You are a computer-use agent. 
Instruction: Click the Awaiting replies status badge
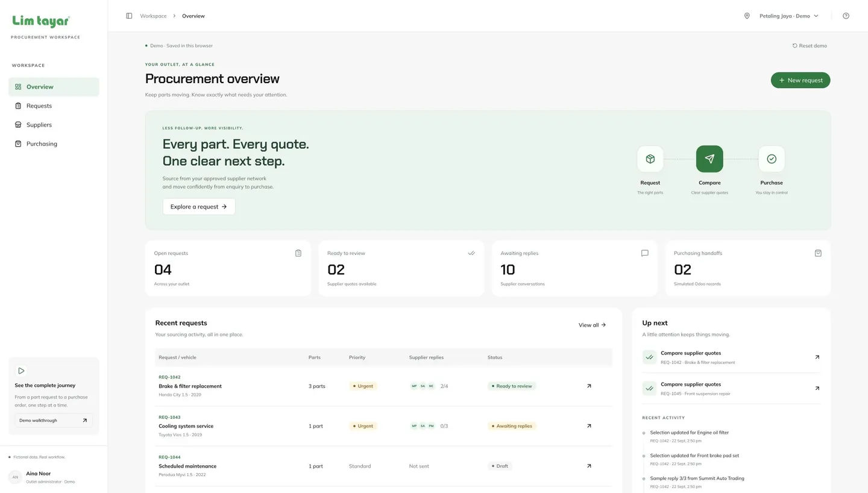pos(512,426)
